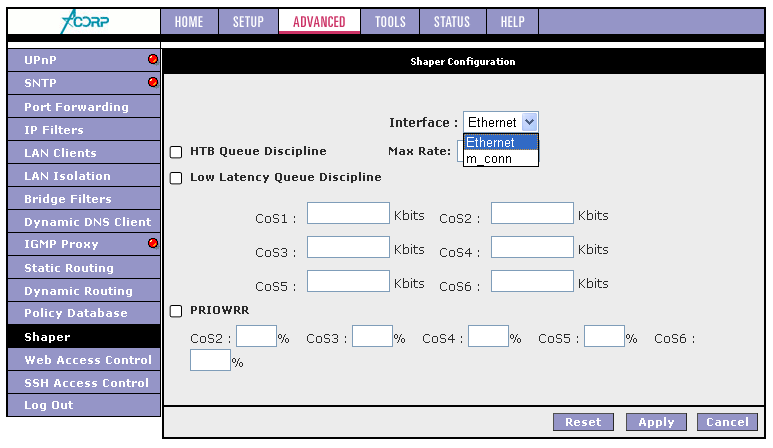
Task: Click the Cancel button
Action: (x=727, y=422)
